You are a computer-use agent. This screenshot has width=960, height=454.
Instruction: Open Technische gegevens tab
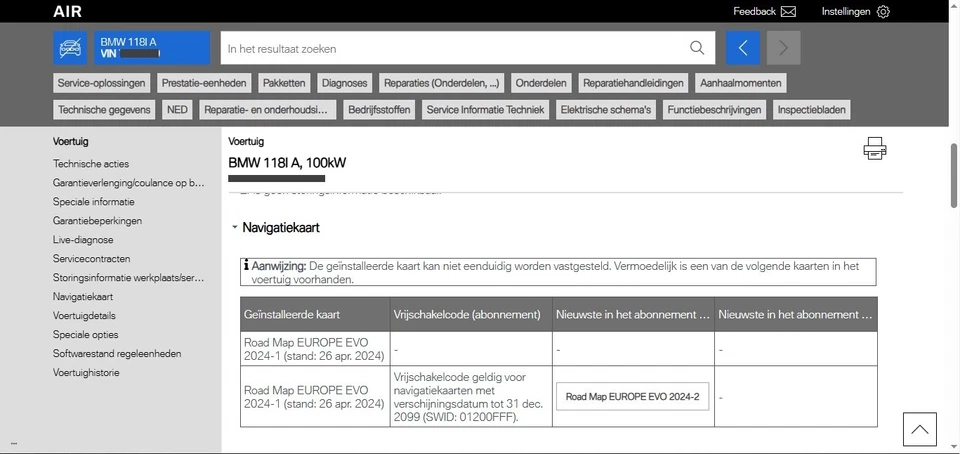(x=104, y=110)
